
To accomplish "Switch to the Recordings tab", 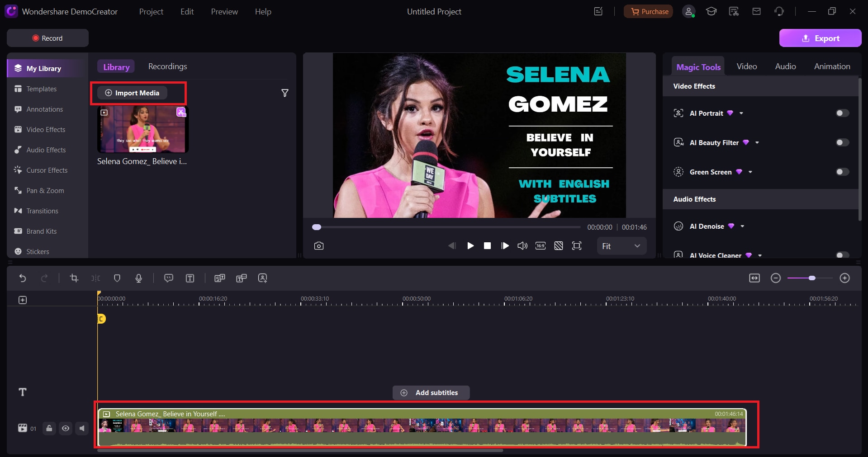I will [167, 66].
